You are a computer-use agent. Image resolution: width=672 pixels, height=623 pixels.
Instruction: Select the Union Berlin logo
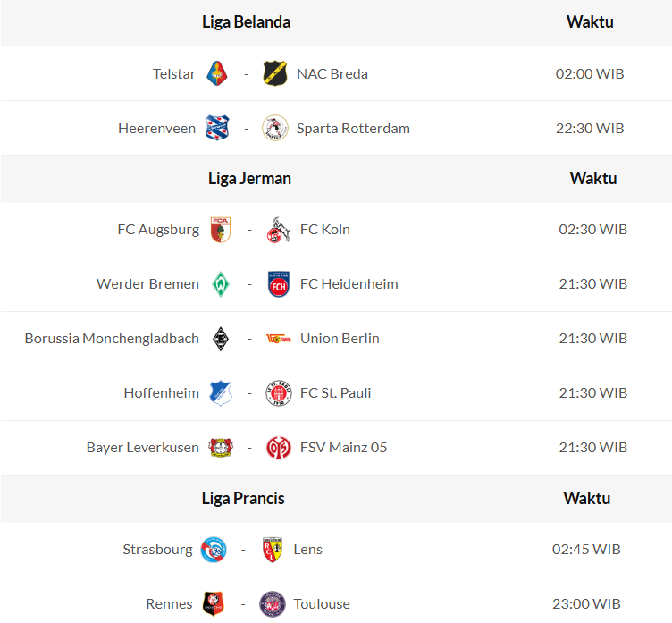click(x=279, y=339)
